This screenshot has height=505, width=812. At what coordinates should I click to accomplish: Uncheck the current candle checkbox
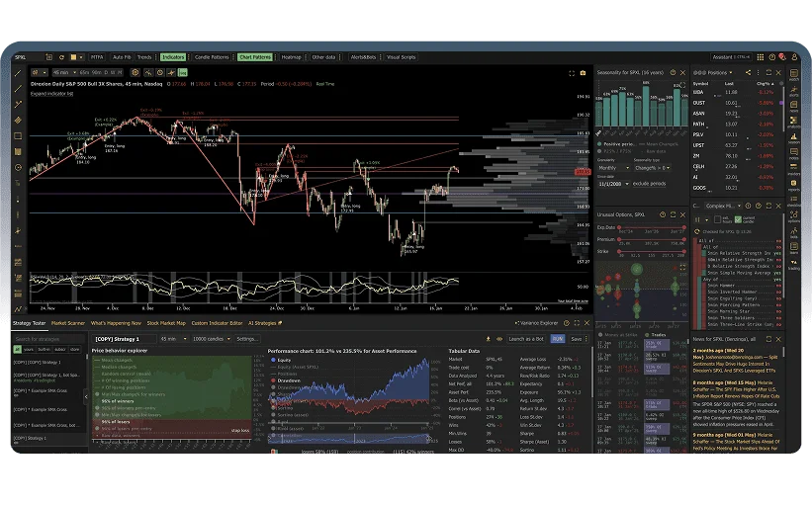click(x=738, y=219)
